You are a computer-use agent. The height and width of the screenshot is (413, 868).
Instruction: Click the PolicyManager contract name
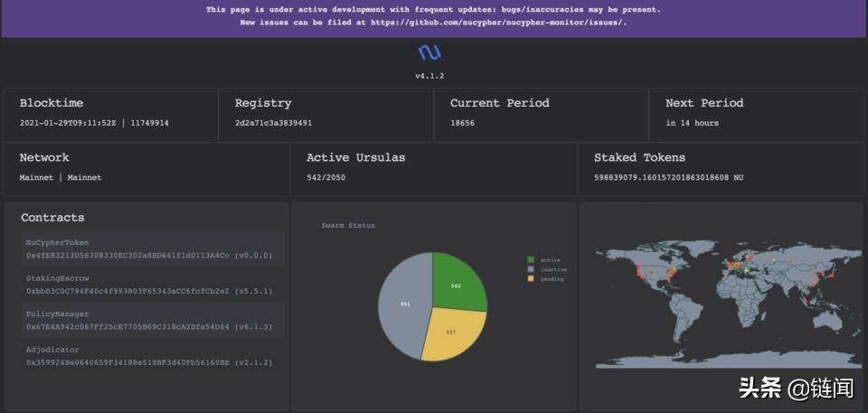[58, 314]
